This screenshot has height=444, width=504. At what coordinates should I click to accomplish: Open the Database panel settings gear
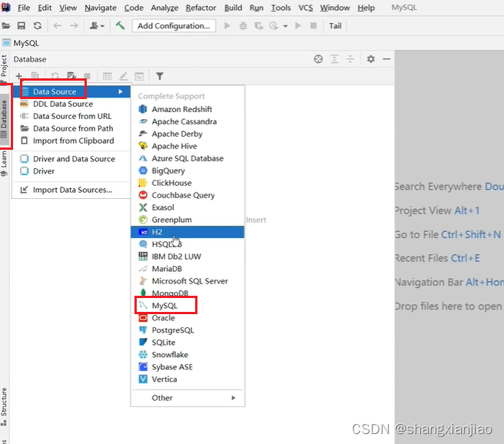click(x=370, y=59)
